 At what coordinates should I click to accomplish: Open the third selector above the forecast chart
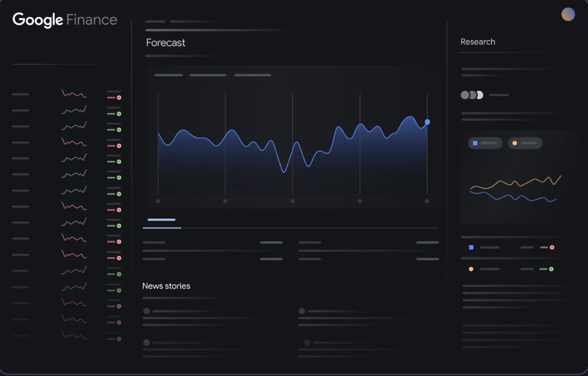(x=252, y=75)
